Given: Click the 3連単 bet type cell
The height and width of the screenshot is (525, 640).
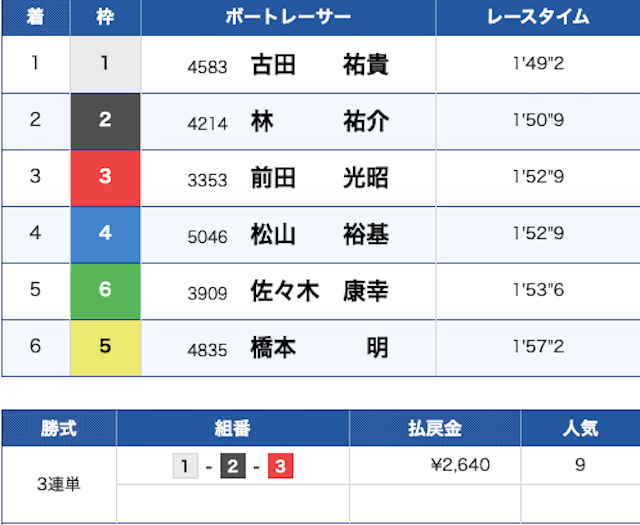Looking at the screenshot, I should [58, 485].
